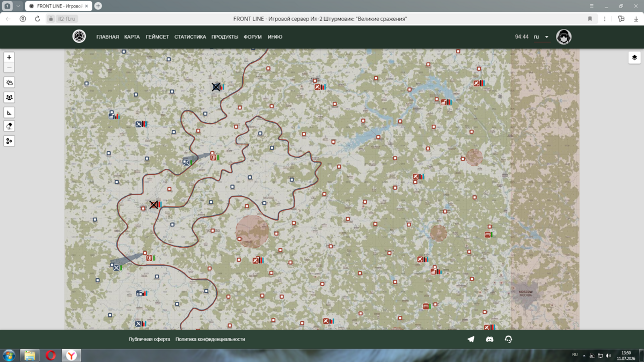Open the ru language dropdown
The height and width of the screenshot is (362, 644).
point(541,37)
